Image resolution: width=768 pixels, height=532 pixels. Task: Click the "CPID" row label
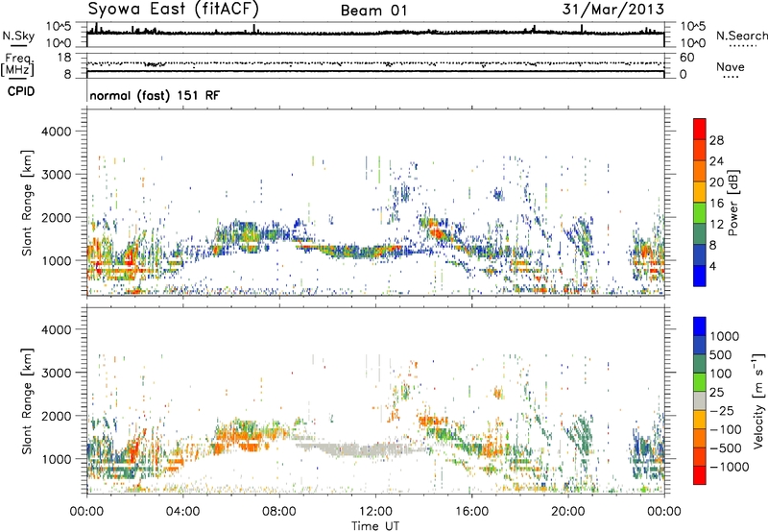coord(21,91)
